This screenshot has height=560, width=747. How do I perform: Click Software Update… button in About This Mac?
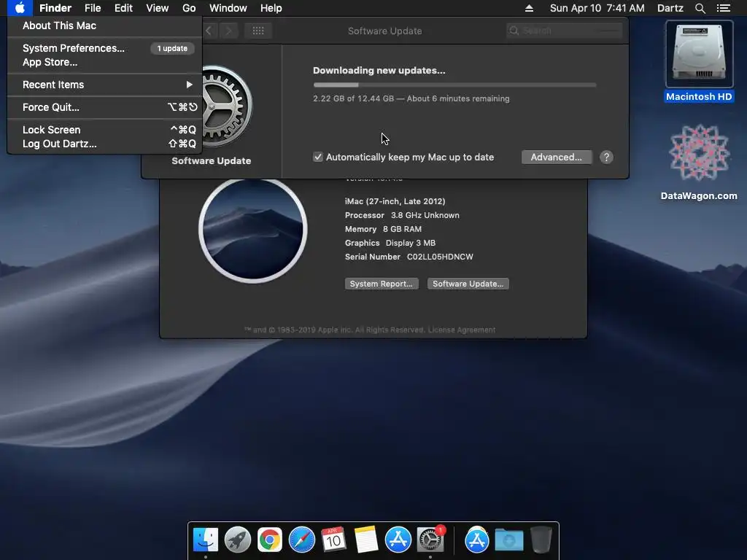(468, 284)
